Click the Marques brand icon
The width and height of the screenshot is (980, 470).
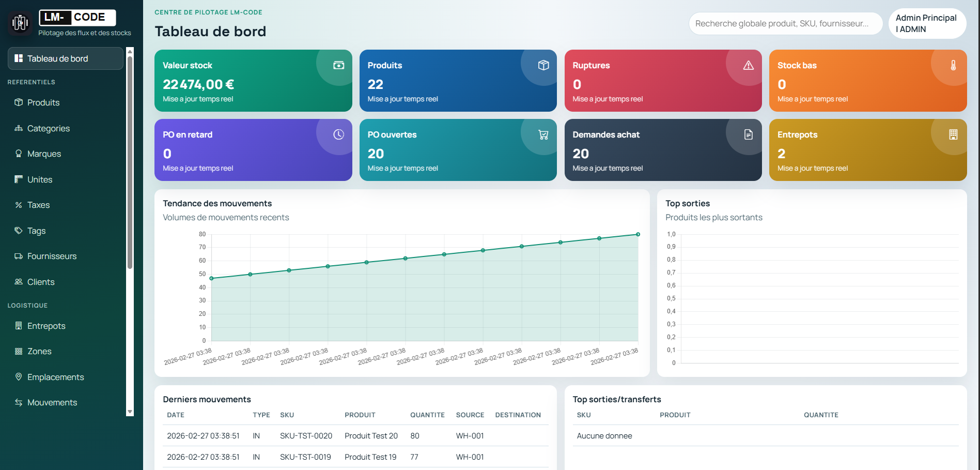click(x=18, y=154)
